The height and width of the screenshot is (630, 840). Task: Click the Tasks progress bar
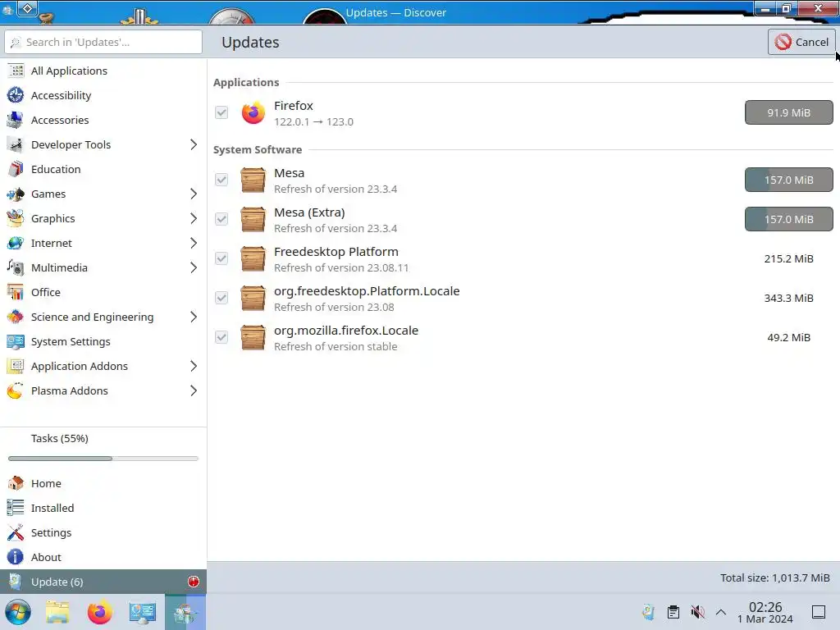tap(103, 459)
